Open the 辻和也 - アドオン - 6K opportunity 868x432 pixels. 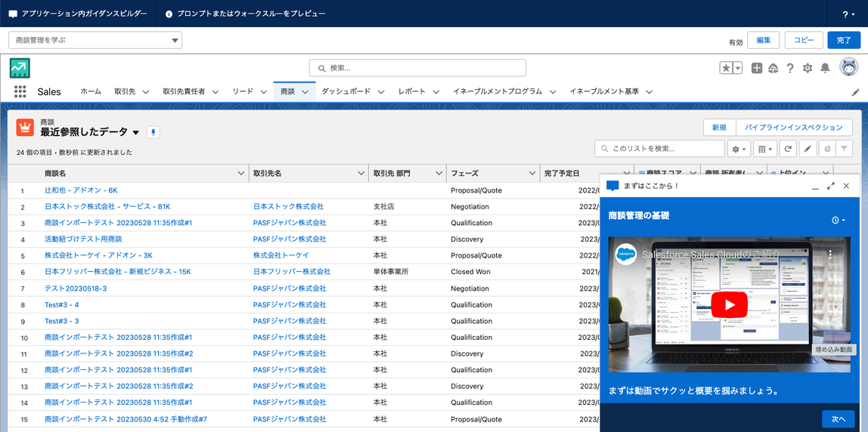pyautogui.click(x=81, y=190)
